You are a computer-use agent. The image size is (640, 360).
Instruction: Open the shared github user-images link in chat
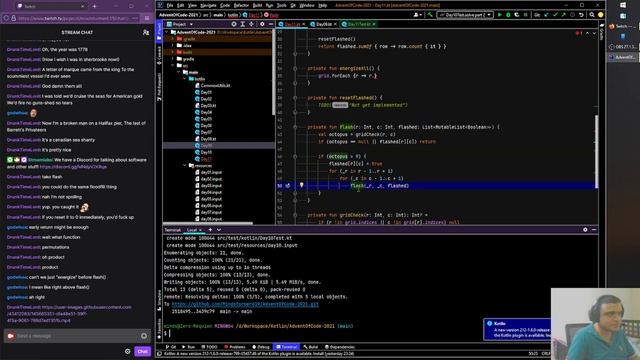tap(69, 313)
